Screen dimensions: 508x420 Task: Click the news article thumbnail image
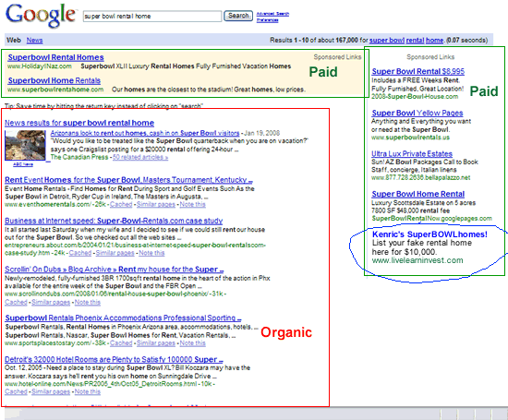coord(25,145)
